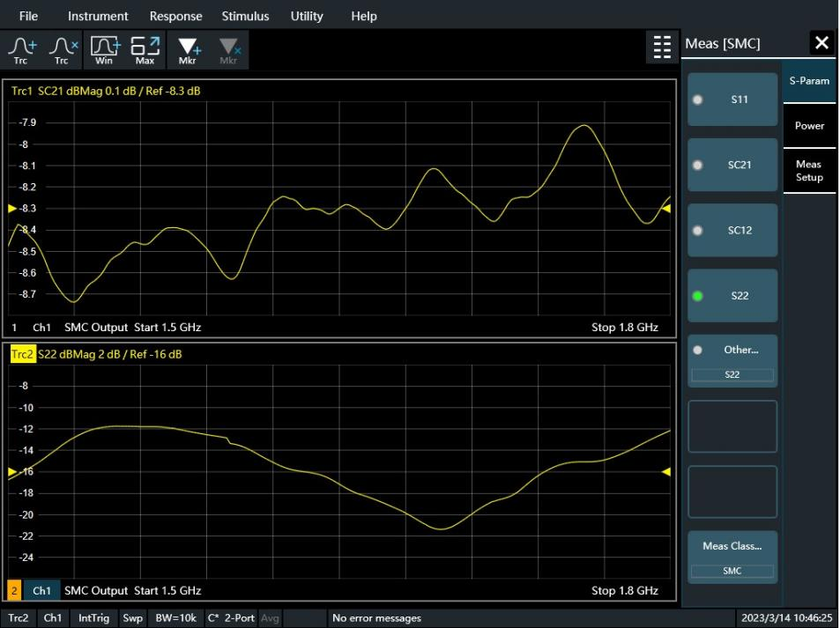This screenshot has height=628, width=840.
Task: Click the window 2 number indicator
Action: click(x=14, y=590)
